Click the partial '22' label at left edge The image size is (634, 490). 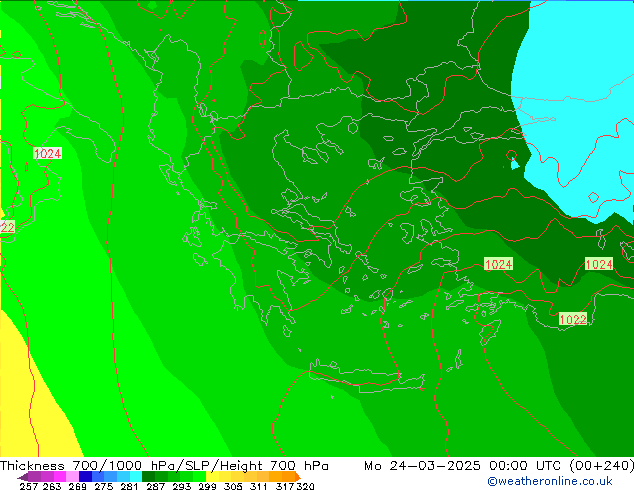coord(7,227)
